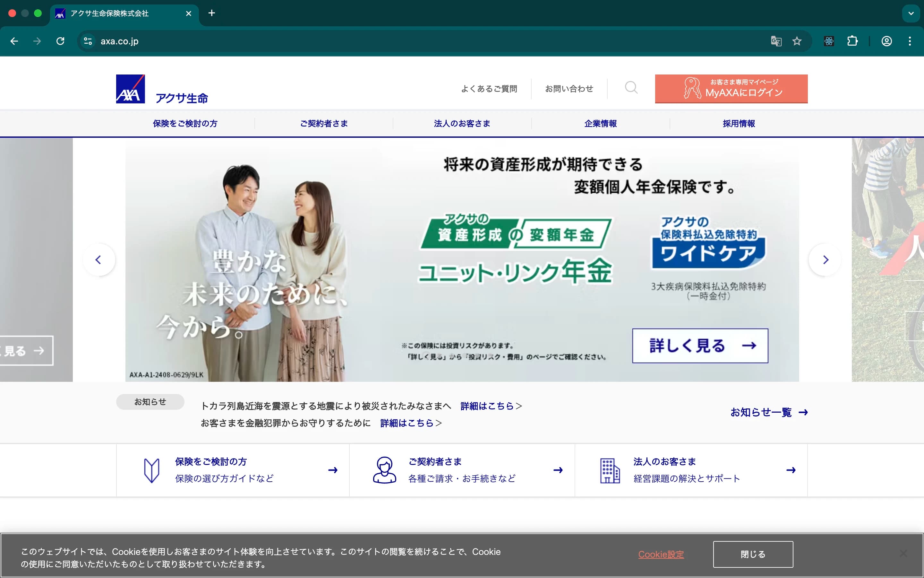Open the Cookie設定 link
The height and width of the screenshot is (578, 924).
[661, 554]
